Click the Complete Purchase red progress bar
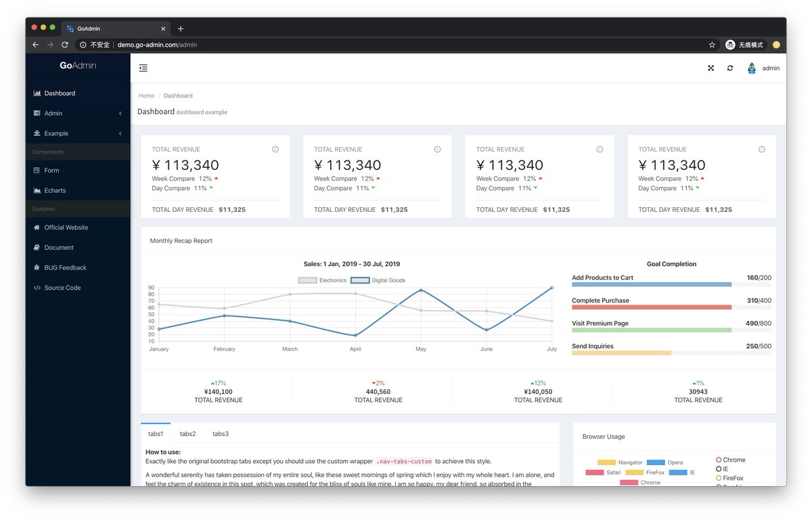 click(x=671, y=307)
